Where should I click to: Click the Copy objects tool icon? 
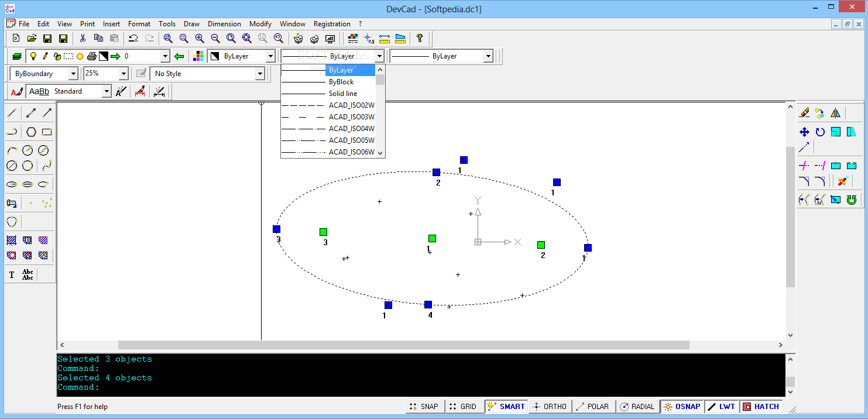[820, 113]
